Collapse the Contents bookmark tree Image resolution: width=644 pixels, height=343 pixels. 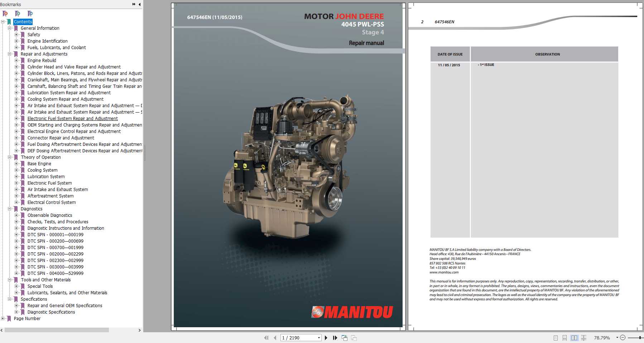click(x=3, y=22)
